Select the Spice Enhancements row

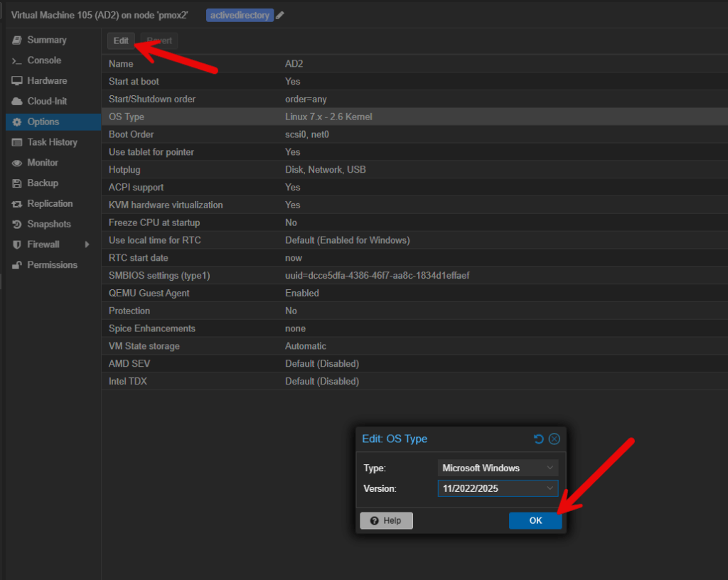click(414, 328)
